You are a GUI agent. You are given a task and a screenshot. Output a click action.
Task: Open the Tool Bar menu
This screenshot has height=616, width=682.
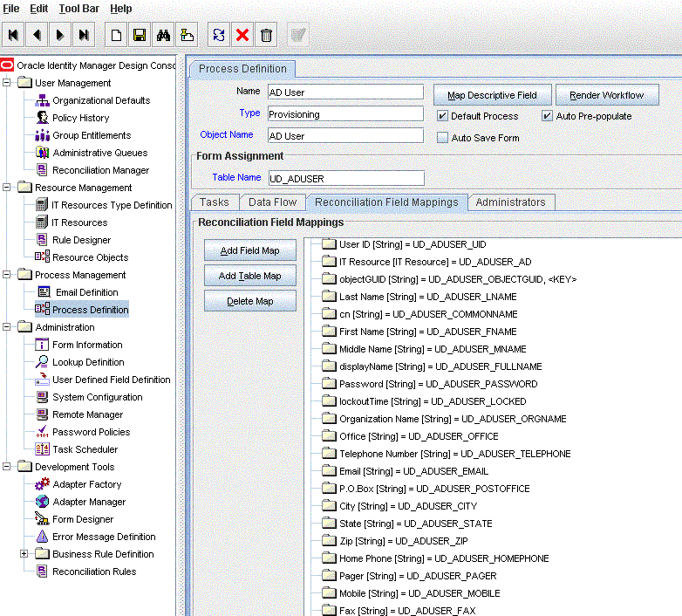coord(78,9)
